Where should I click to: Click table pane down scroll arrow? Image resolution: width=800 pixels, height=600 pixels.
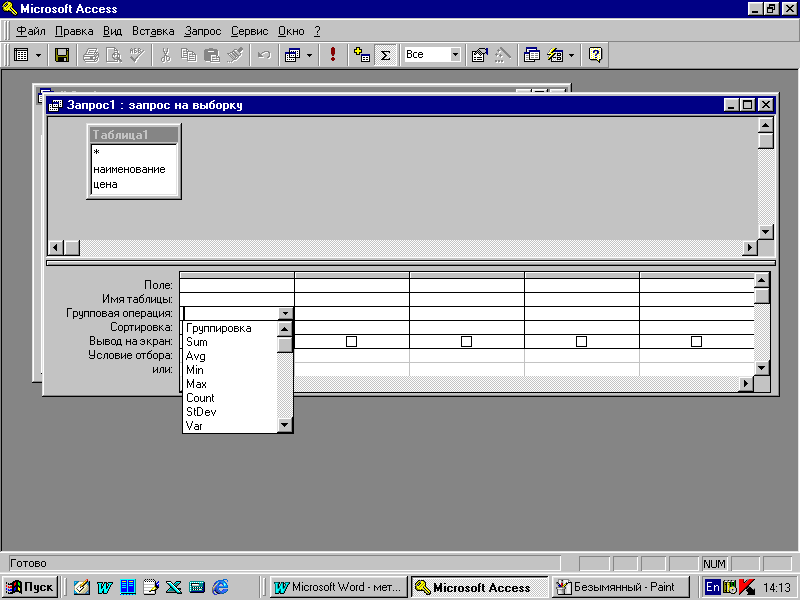[765, 232]
